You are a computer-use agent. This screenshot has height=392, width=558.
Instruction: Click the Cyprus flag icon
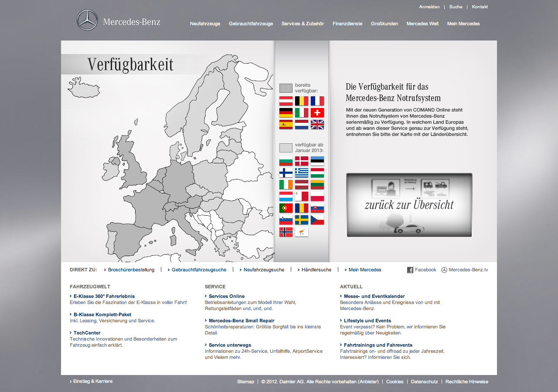pyautogui.click(x=302, y=232)
